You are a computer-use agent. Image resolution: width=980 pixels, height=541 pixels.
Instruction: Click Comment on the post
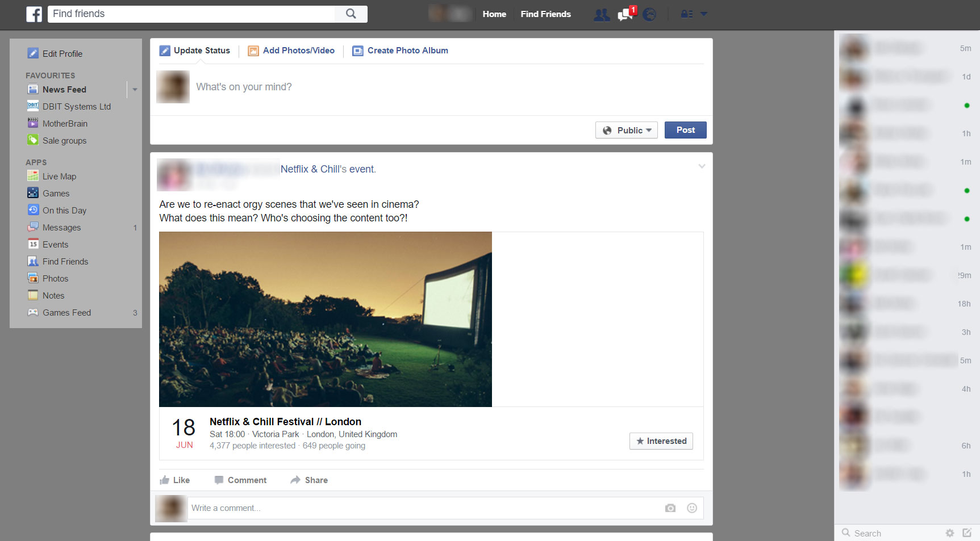[x=240, y=480]
